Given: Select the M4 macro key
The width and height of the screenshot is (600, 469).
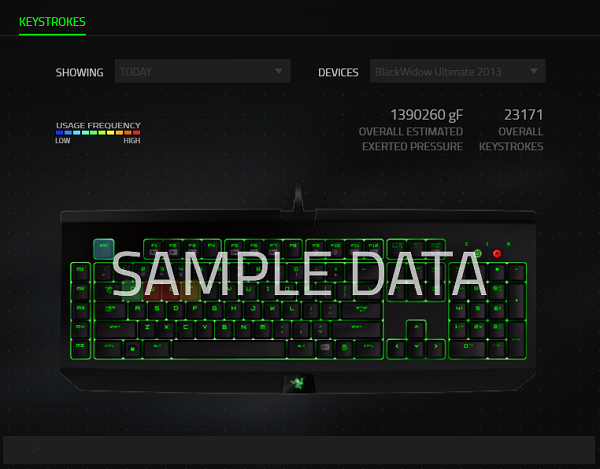Looking at the screenshot, I should (x=80, y=330).
